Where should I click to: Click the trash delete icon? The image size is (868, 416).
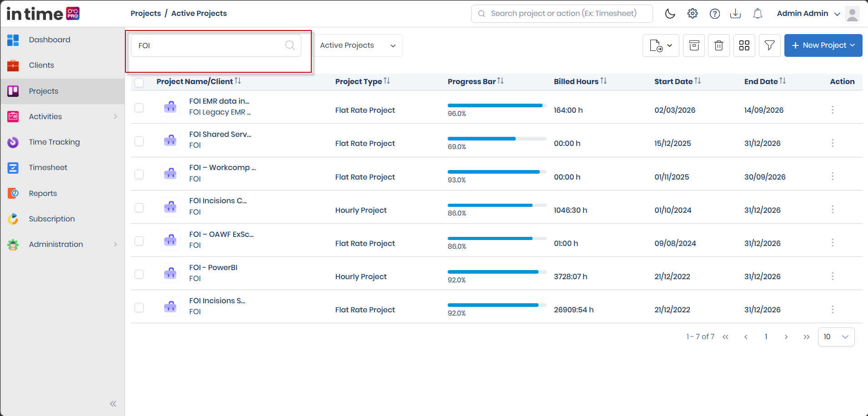[719, 45]
